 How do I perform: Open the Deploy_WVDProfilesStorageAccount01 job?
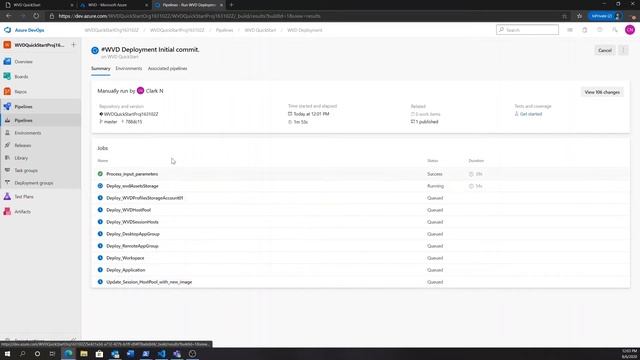point(144,198)
